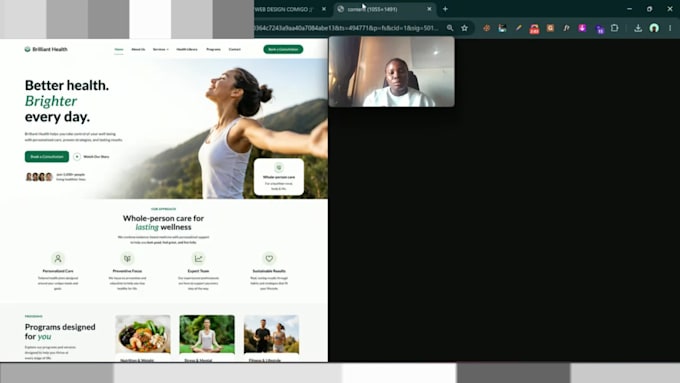Viewport: 680px width, 383px height.
Task: Open the Chrome profile avatar
Action: coord(654,28)
